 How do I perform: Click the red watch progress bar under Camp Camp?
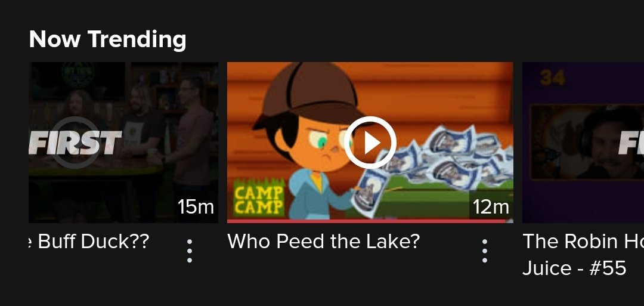[x=366, y=221]
